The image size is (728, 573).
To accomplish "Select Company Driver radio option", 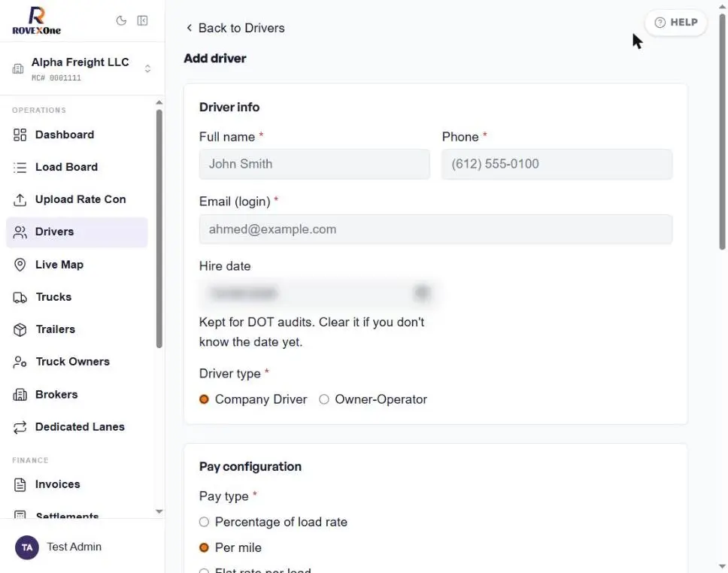I will (x=204, y=399).
